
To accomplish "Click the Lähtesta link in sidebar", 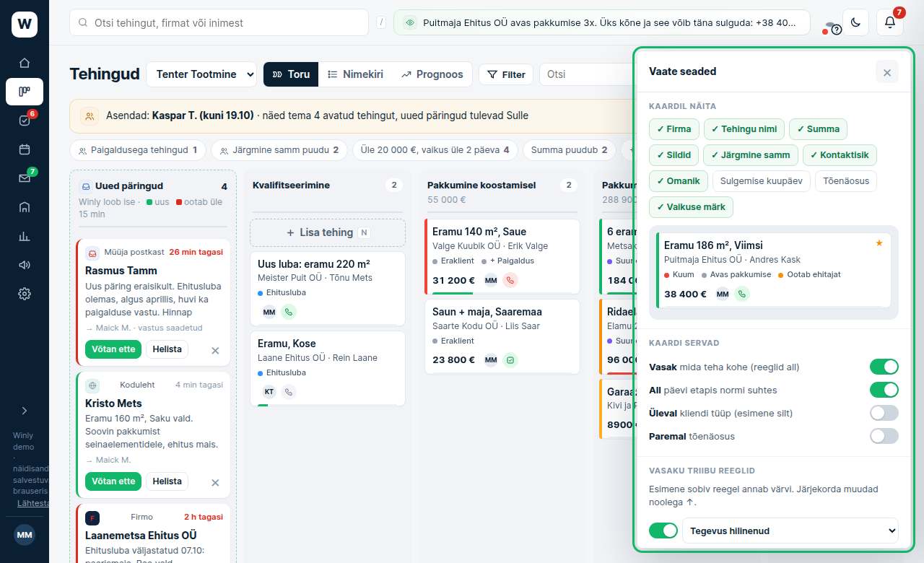I will tap(33, 503).
